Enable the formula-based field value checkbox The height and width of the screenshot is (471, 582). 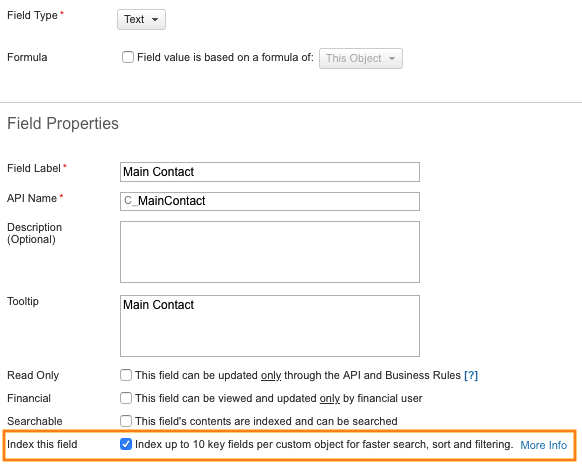pos(128,57)
